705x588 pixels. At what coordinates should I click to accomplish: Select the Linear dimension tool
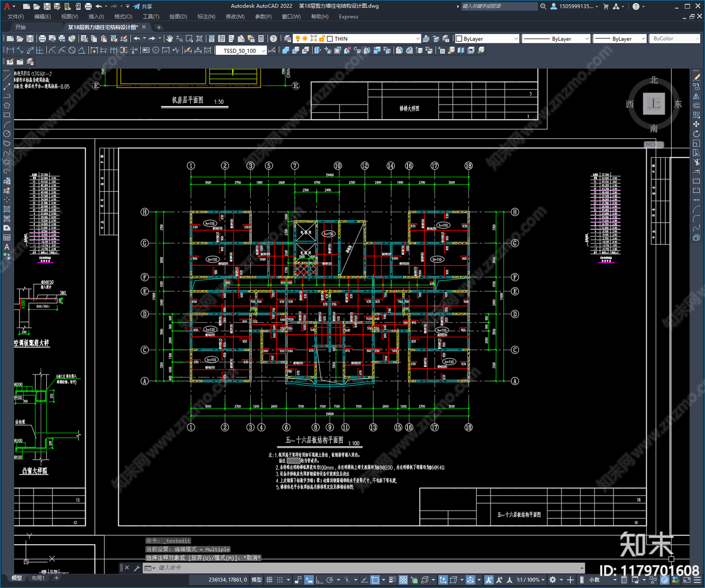10,50
